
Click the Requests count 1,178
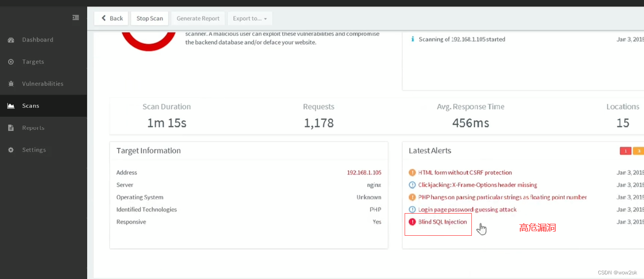[x=319, y=123]
